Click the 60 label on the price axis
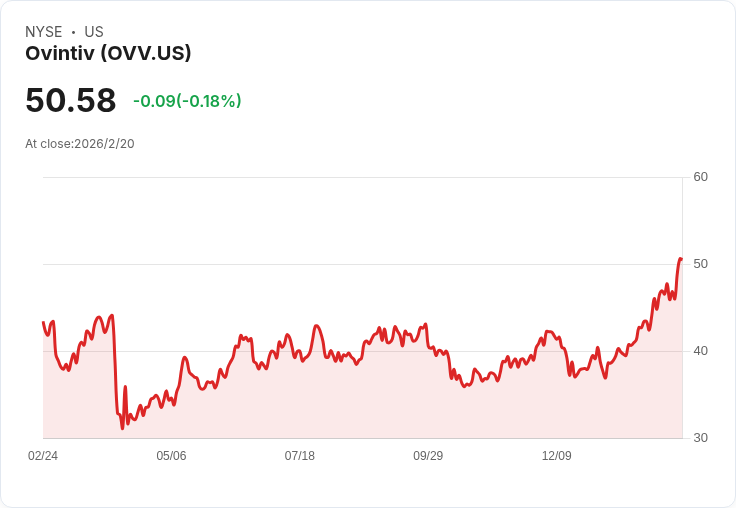 [700, 177]
